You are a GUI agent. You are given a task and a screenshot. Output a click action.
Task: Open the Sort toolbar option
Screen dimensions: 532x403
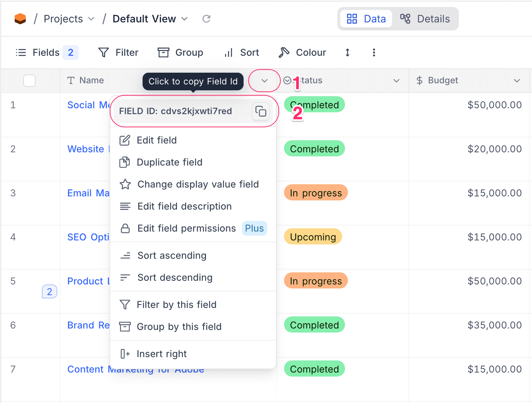[241, 52]
